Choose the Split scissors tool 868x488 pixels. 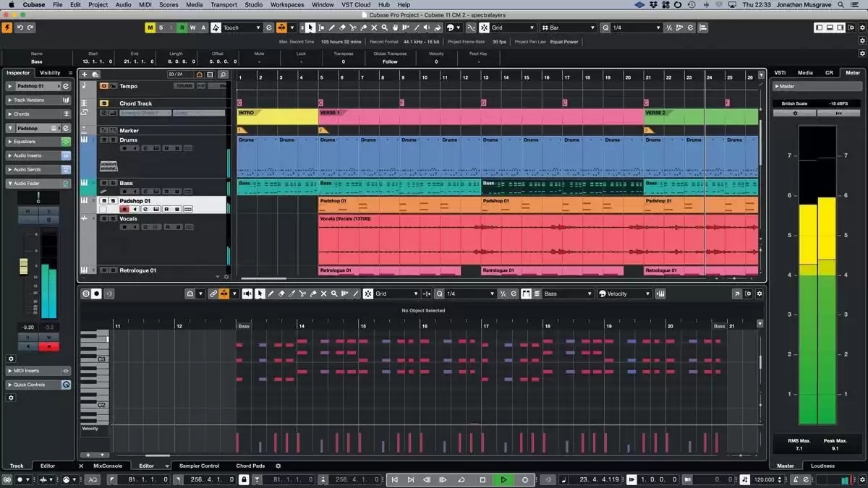(352, 27)
